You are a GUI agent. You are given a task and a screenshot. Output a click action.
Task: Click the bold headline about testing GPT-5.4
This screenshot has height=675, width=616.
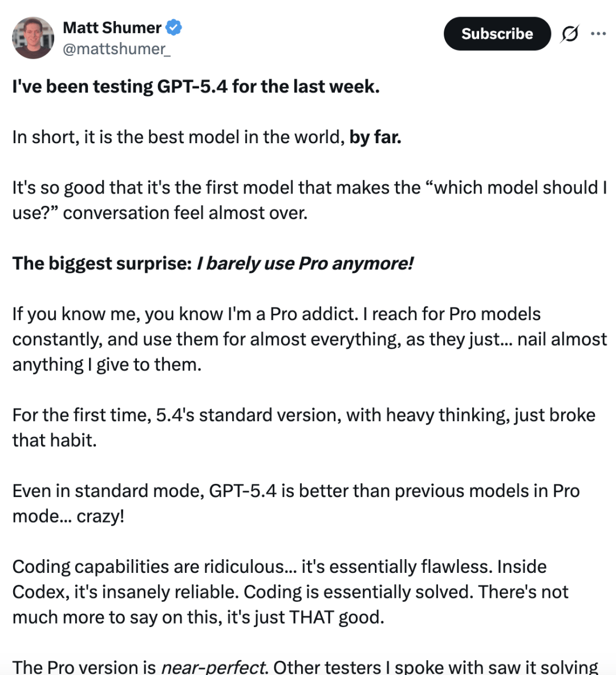coord(196,87)
